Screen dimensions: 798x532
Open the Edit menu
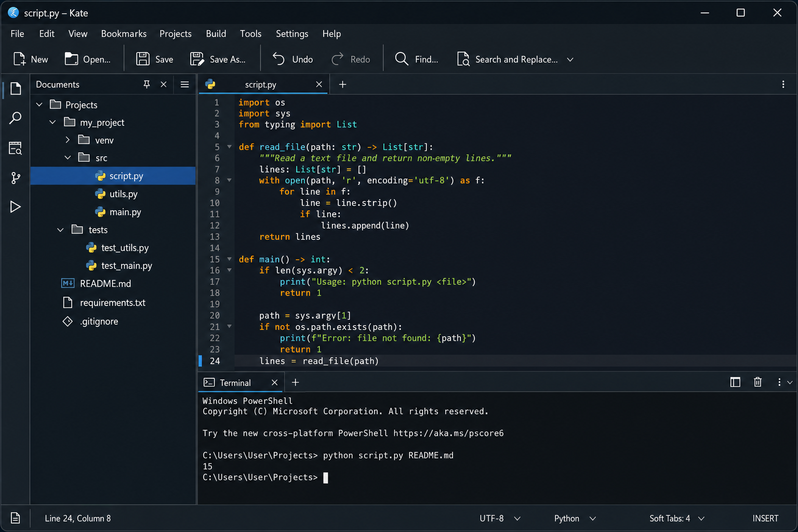click(x=47, y=34)
